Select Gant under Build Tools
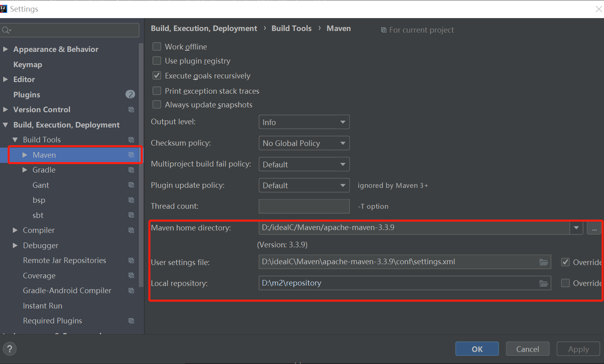 click(41, 185)
